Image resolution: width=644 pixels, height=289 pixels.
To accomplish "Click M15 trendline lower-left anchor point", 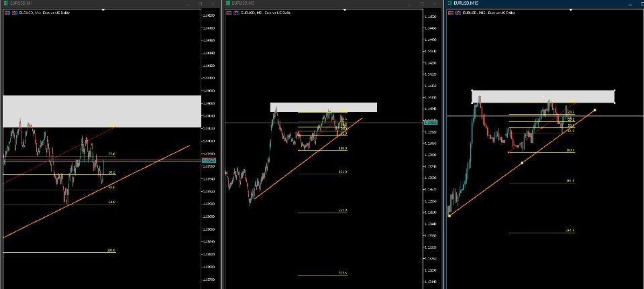I will point(449,215).
